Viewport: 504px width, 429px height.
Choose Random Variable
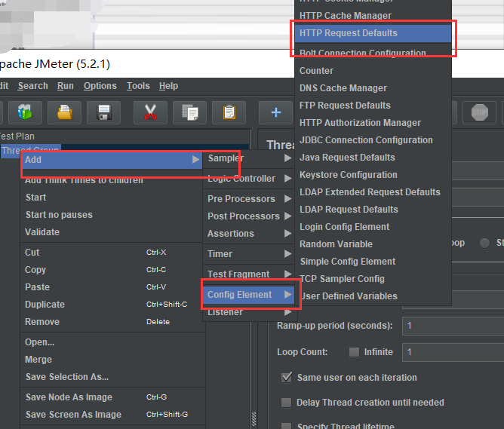click(x=373, y=244)
